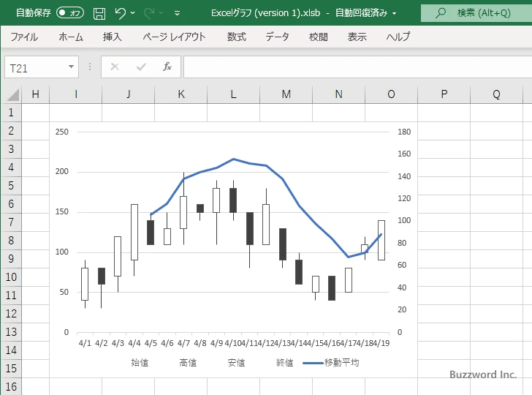The height and width of the screenshot is (395, 532).
Task: Open the ファイル tab
Action: (24, 37)
